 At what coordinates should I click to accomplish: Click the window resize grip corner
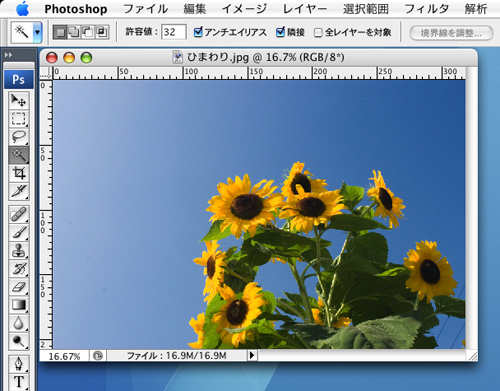[x=472, y=356]
